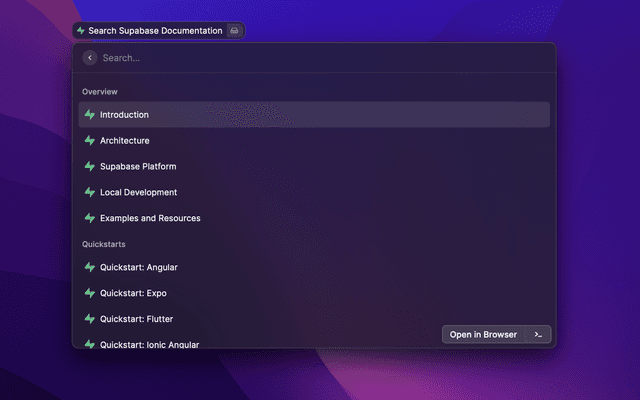The image size is (640, 400).
Task: Click the small badge icon after the title
Action: [234, 31]
